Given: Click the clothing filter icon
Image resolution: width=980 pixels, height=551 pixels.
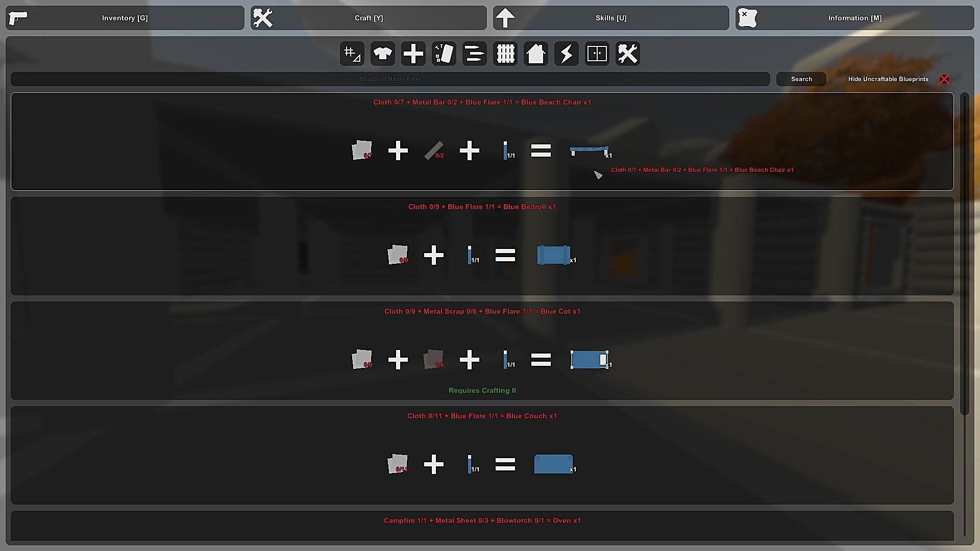Looking at the screenshot, I should point(382,53).
